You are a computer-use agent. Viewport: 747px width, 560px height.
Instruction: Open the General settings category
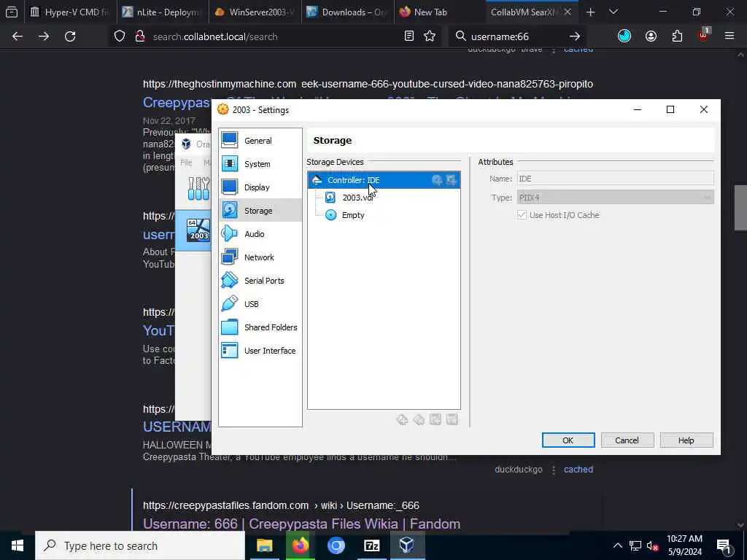coord(260,141)
